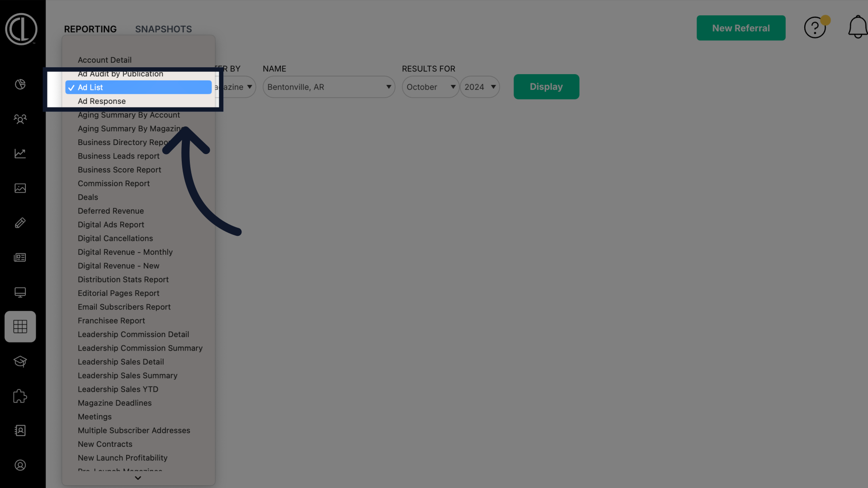Open the people group sidebar icon
This screenshot has width=868, height=488.
point(20,119)
